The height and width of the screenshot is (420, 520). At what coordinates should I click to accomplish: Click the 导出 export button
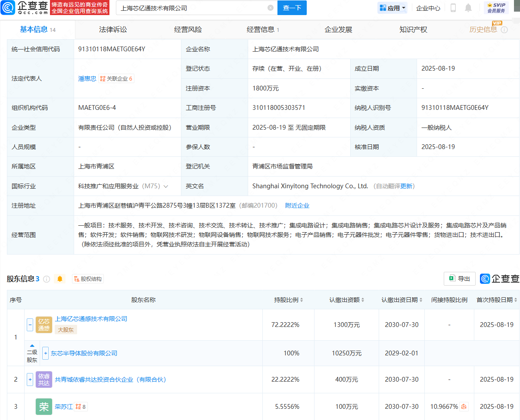tap(460, 279)
